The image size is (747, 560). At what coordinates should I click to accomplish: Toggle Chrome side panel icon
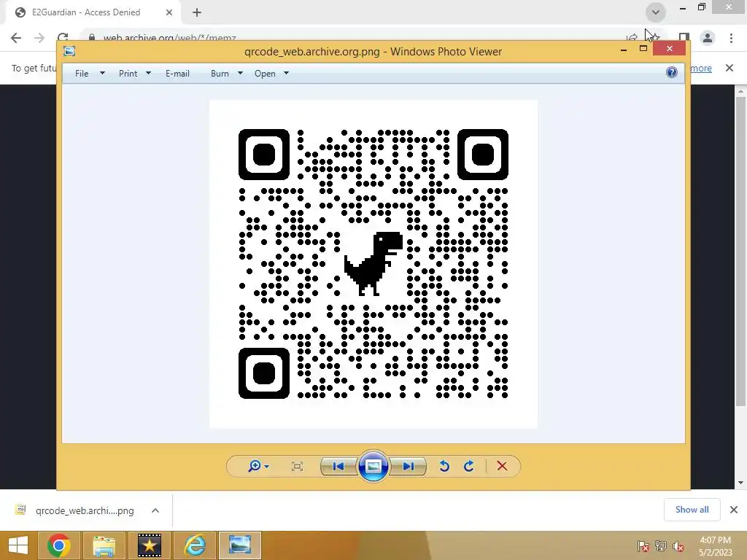click(684, 38)
